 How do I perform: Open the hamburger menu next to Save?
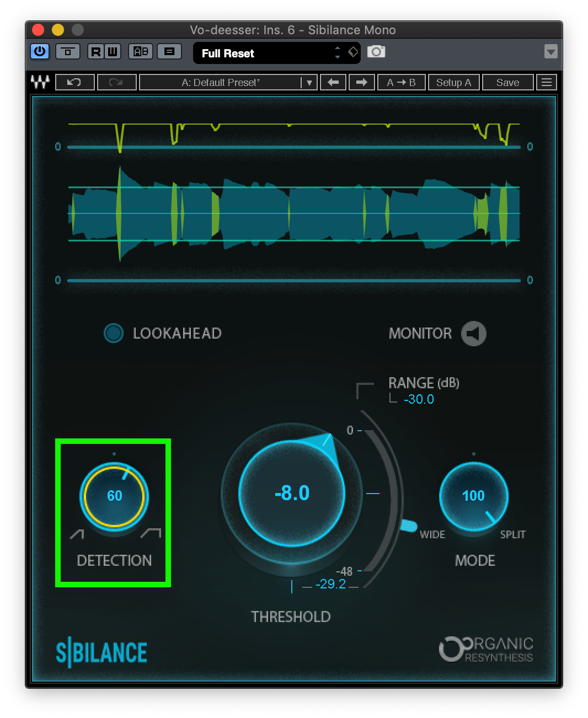coord(547,82)
